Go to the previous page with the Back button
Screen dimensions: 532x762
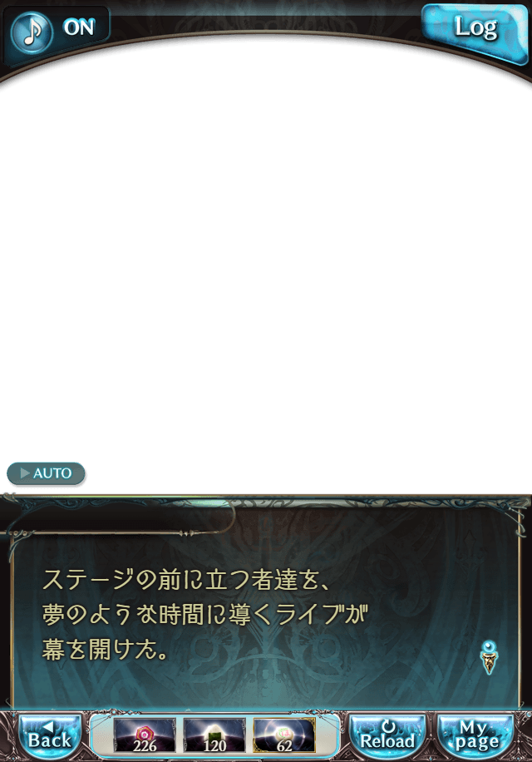[x=50, y=737]
